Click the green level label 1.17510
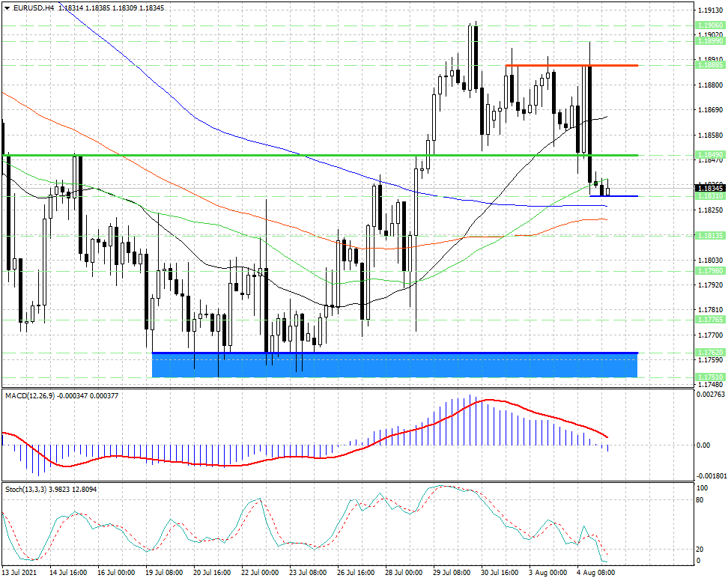Screen dimensions: 728x581 (x=710, y=377)
